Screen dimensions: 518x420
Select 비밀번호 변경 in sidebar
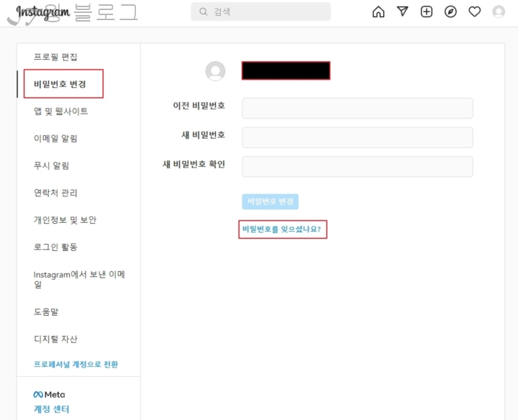[60, 84]
